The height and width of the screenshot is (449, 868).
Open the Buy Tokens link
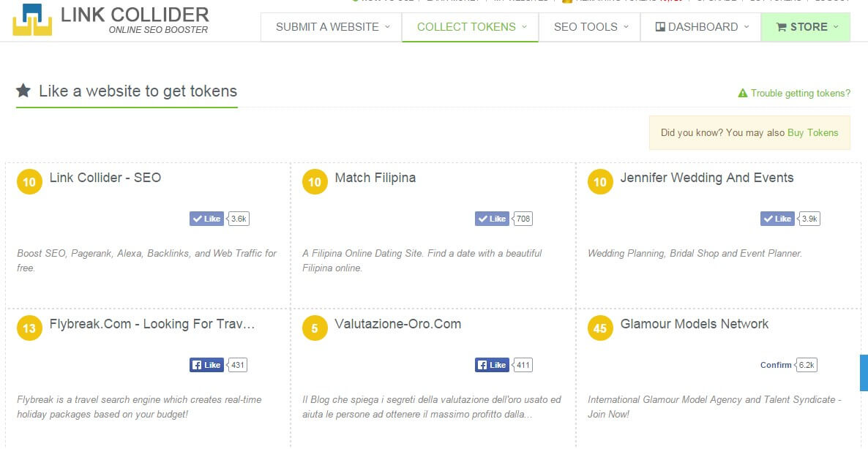(x=813, y=132)
